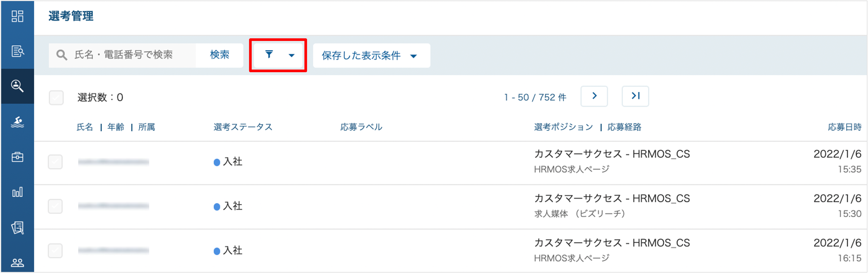The height and width of the screenshot is (273, 868).
Task: Open the bar chart reports sidebar icon
Action: click(17, 192)
